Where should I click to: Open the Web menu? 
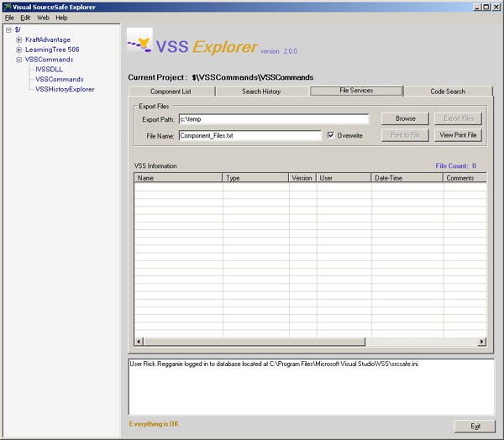click(x=43, y=18)
